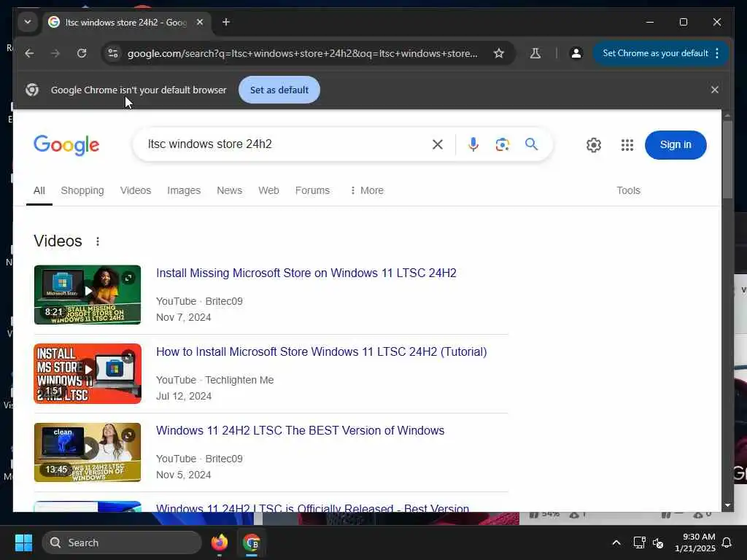Click the Windows taskbar Search box

point(122,542)
